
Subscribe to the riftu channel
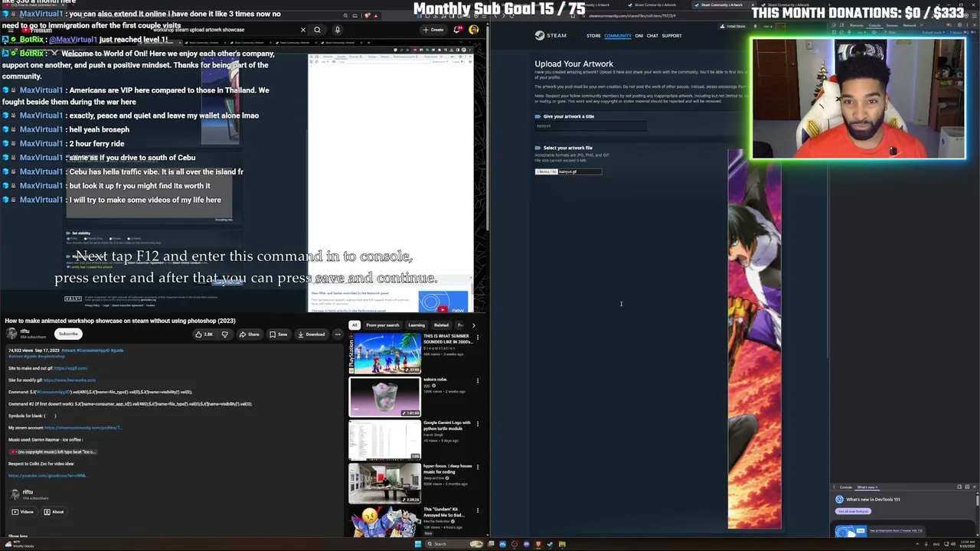click(x=68, y=334)
